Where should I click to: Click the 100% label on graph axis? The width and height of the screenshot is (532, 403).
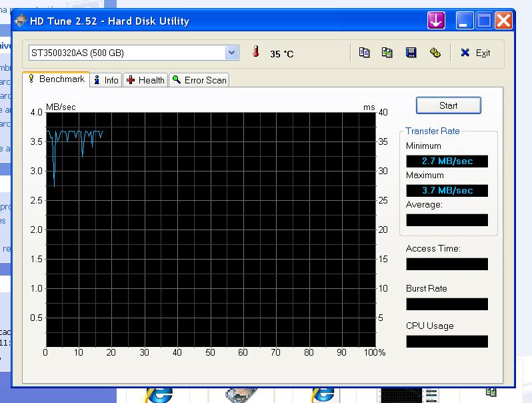click(x=375, y=353)
